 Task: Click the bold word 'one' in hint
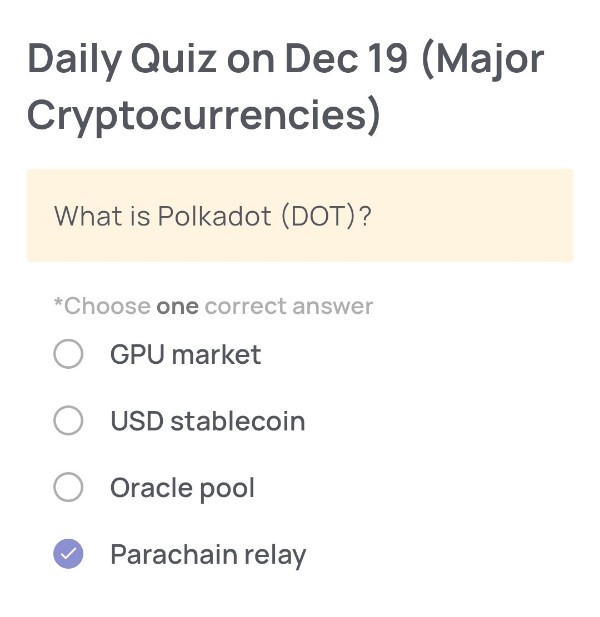(x=177, y=306)
